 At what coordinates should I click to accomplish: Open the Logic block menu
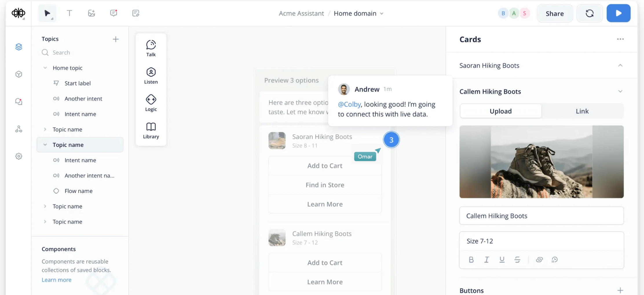151,103
